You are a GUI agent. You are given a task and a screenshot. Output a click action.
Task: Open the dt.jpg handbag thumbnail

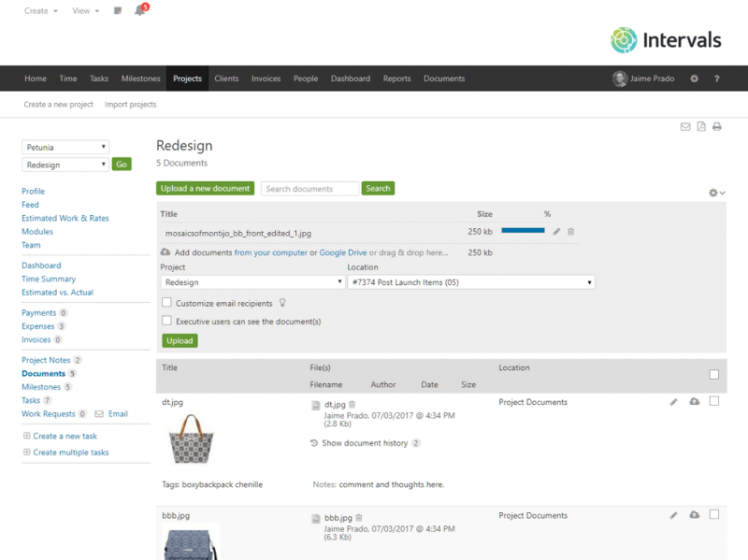[192, 438]
